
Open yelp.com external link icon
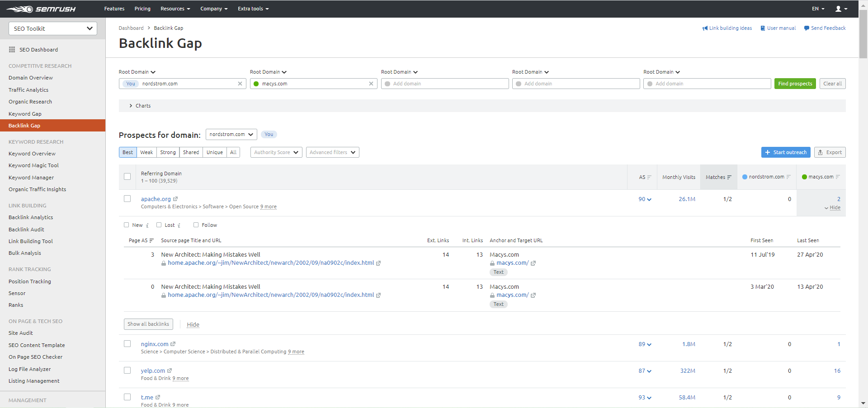(x=170, y=371)
